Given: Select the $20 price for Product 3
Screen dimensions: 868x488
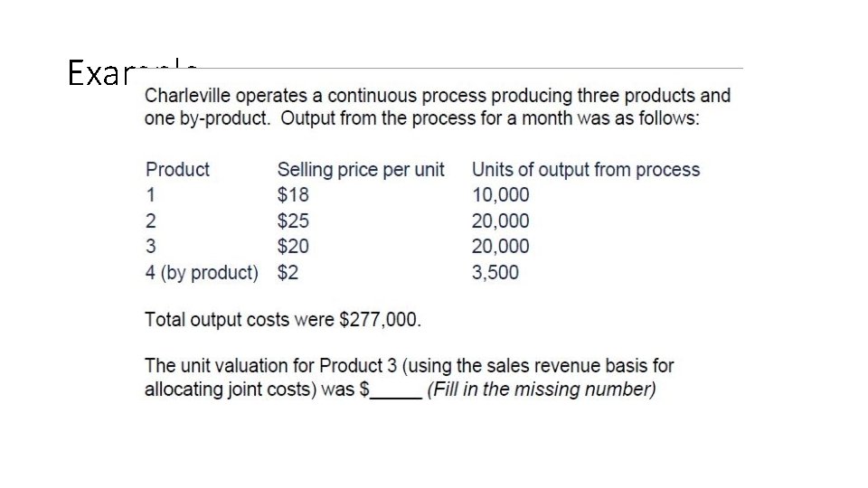Looking at the screenshot, I should tap(293, 246).
